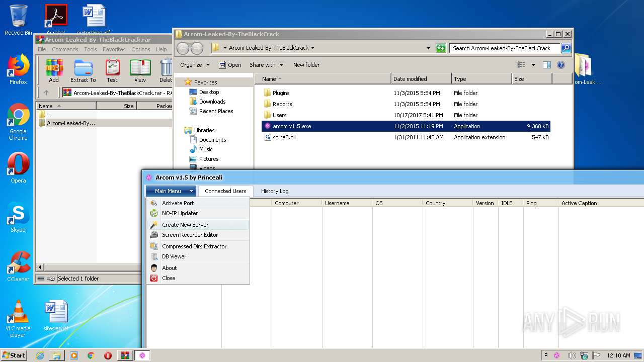Click Explorer refresh address button
Screen dimensions: 644x362
(441, 48)
